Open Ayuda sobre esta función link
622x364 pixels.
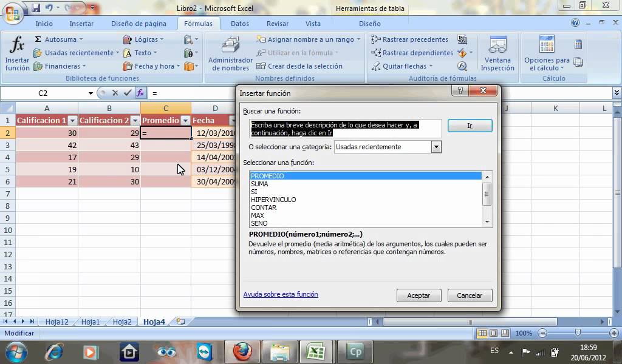pos(281,294)
